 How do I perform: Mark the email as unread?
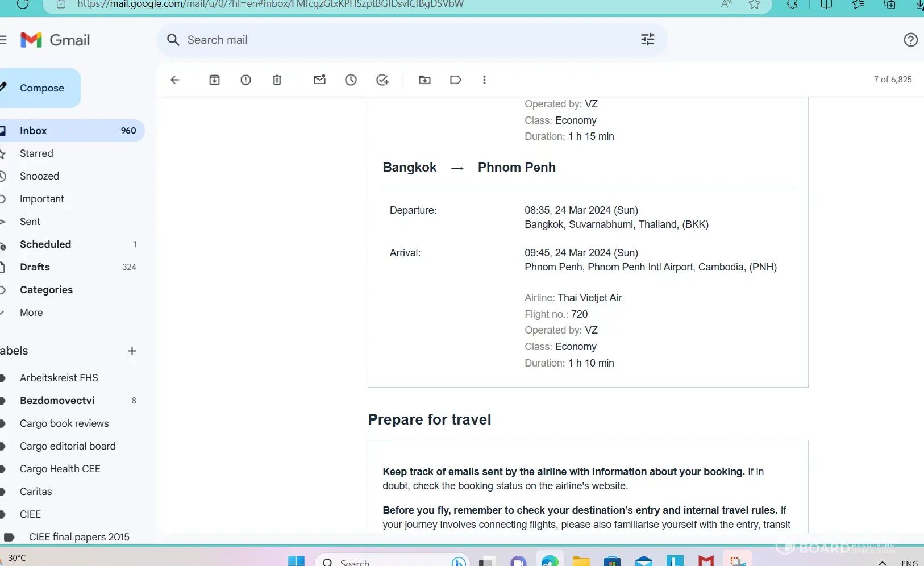tap(319, 80)
